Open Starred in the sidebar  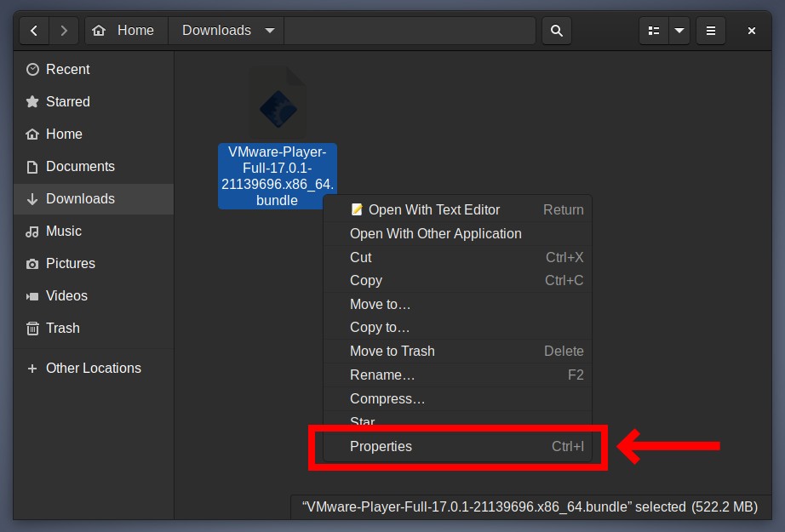coord(94,101)
